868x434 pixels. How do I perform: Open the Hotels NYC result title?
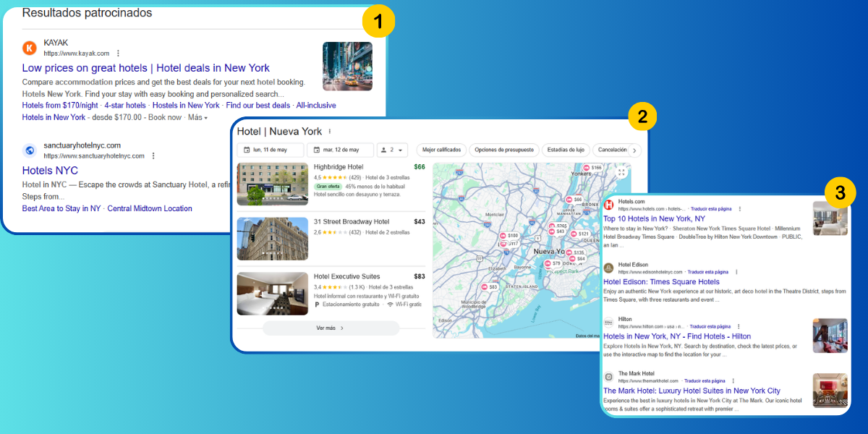point(50,171)
